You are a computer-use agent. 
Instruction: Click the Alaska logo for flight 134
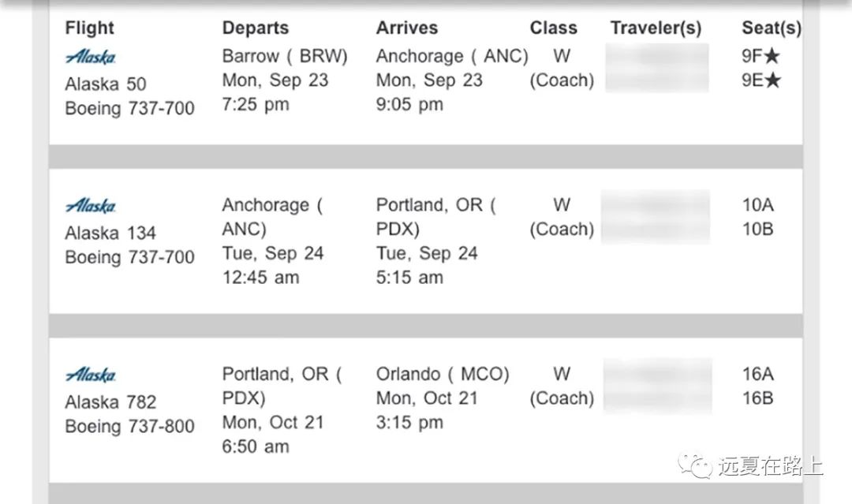tap(91, 205)
